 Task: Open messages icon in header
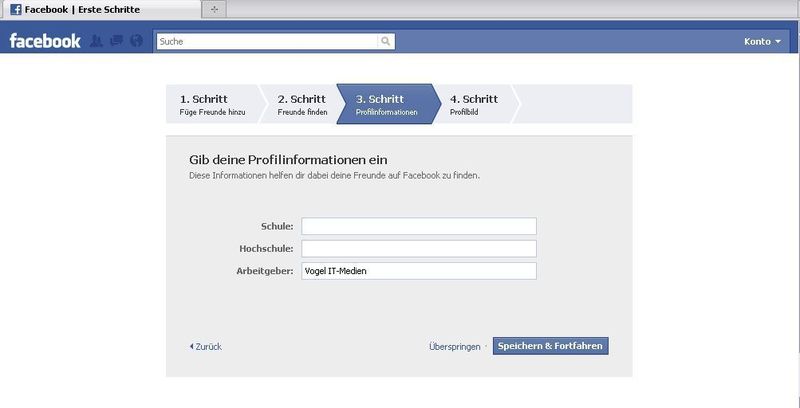(x=117, y=41)
